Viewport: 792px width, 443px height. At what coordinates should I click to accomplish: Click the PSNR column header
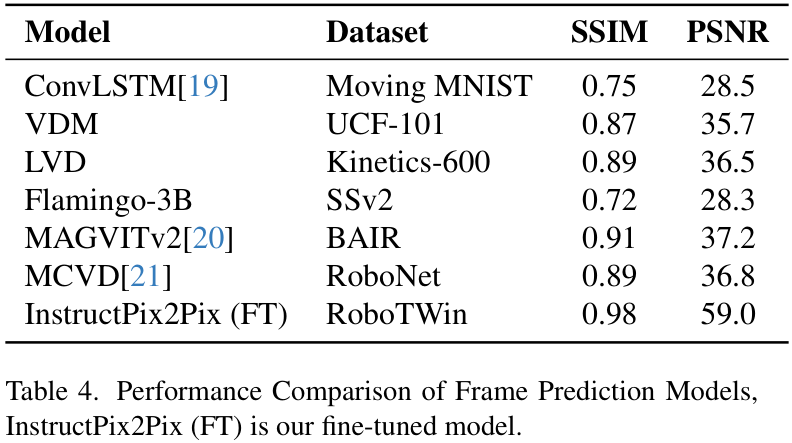tap(727, 32)
